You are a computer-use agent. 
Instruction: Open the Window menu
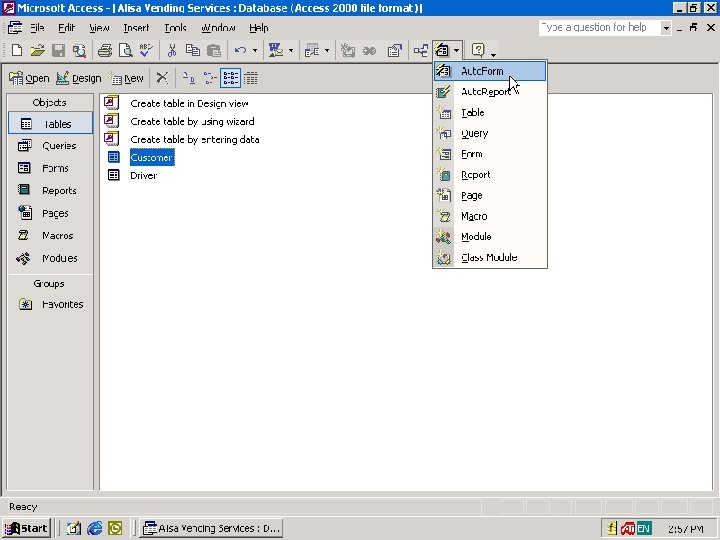point(219,28)
